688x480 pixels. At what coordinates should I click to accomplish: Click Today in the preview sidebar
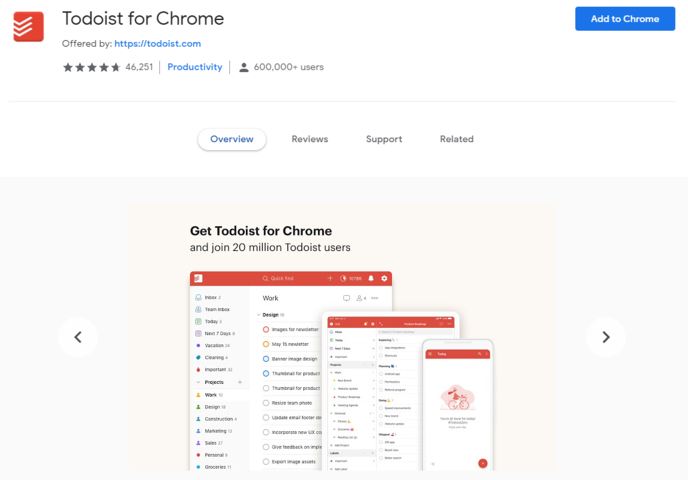click(x=209, y=322)
